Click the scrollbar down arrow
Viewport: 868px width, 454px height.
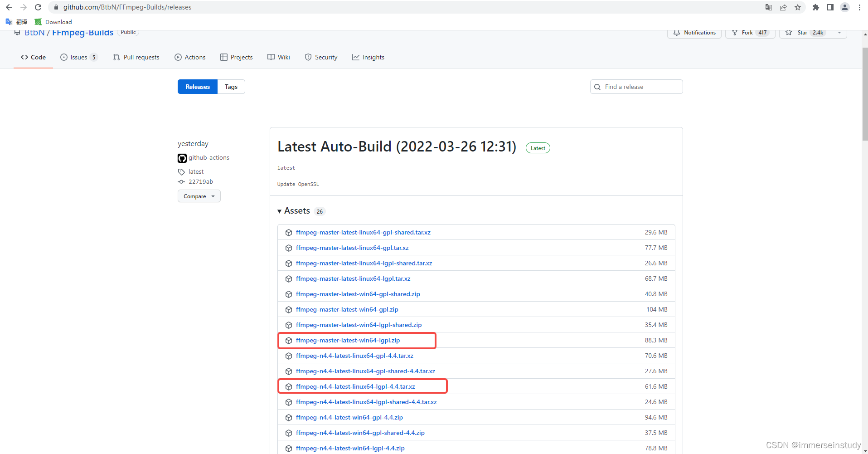tap(865, 451)
